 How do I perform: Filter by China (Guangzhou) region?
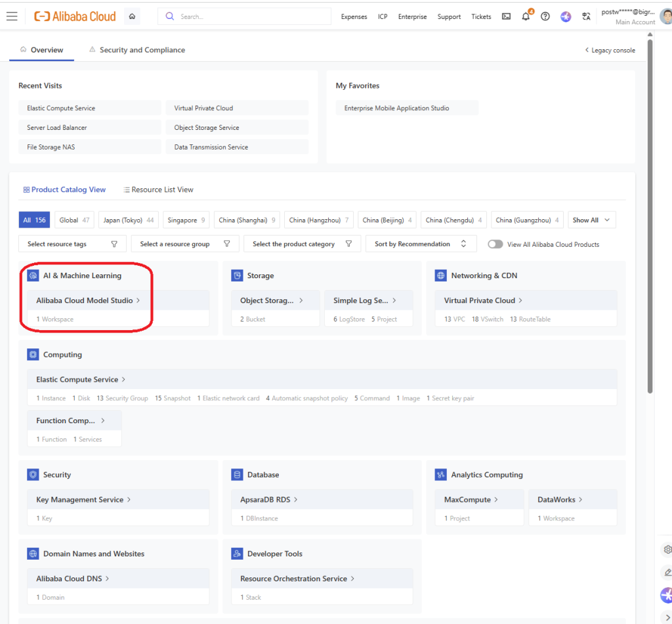527,220
